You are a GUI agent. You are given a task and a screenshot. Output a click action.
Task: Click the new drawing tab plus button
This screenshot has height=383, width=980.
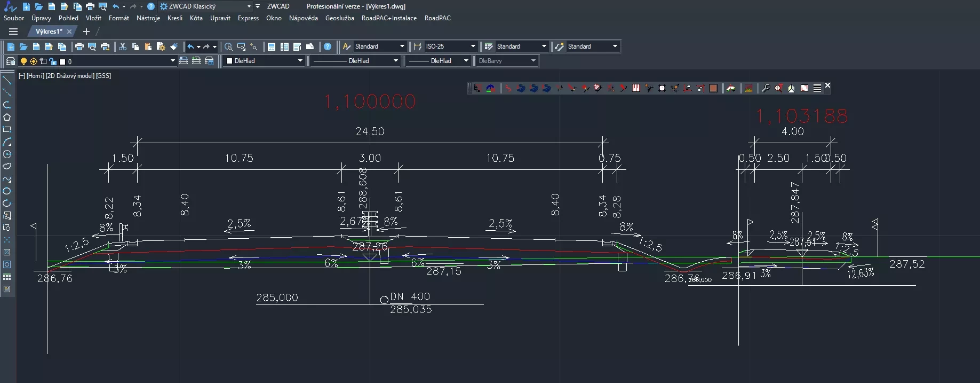click(86, 32)
